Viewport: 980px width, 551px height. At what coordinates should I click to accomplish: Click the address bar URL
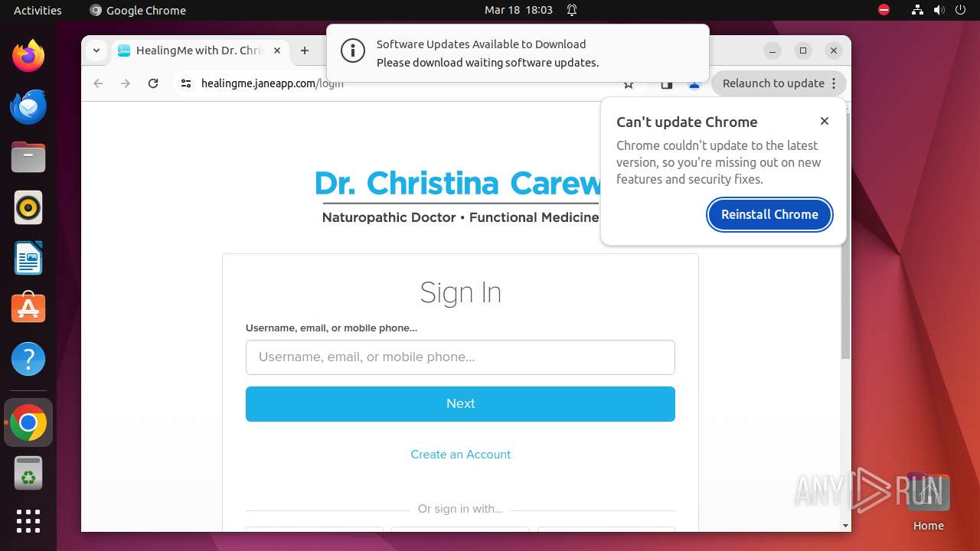(273, 83)
